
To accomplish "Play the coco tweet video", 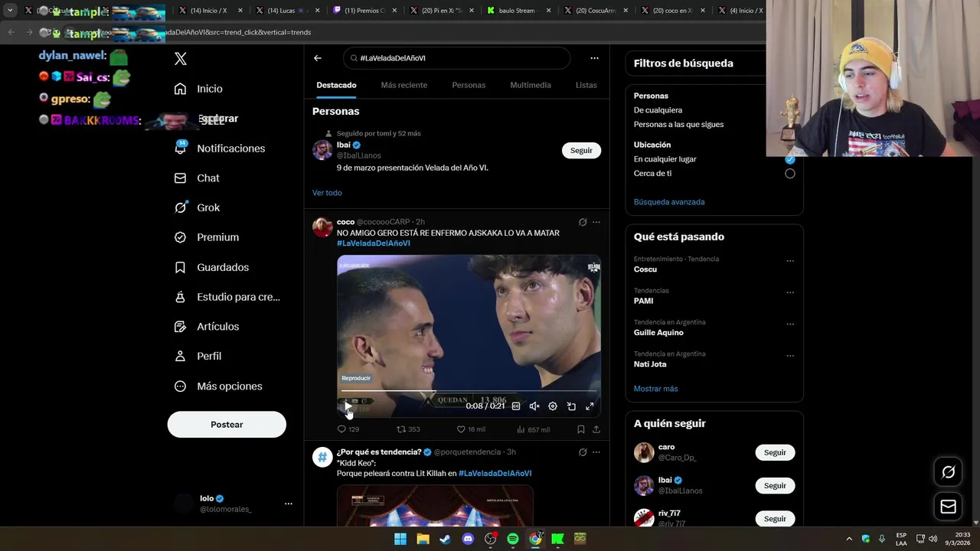I will click(348, 406).
